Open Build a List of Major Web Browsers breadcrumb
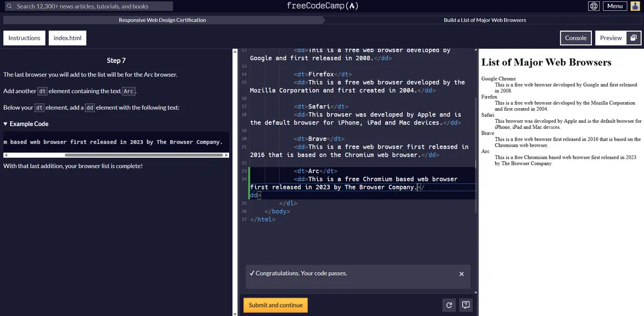Image resolution: width=644 pixels, height=316 pixels. (485, 20)
